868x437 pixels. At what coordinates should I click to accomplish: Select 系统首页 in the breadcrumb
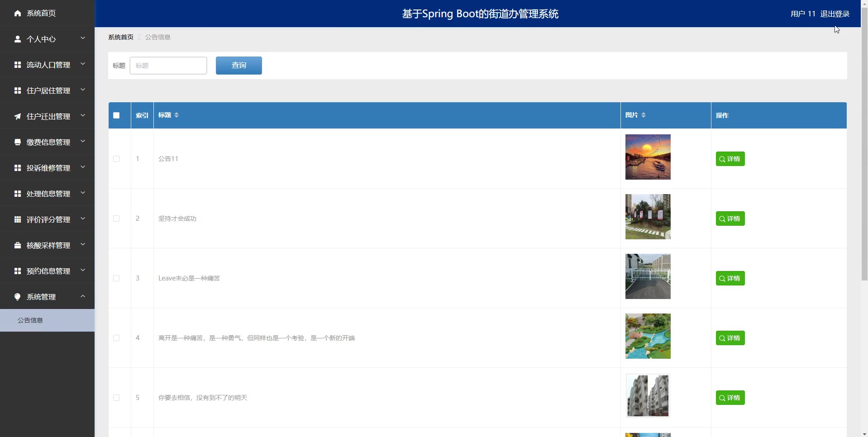(x=120, y=37)
